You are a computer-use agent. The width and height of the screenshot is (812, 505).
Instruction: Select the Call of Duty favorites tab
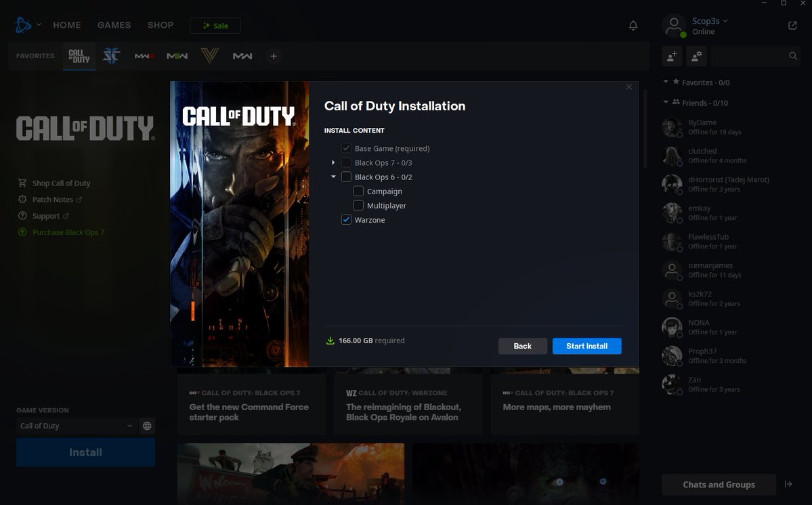[79, 56]
